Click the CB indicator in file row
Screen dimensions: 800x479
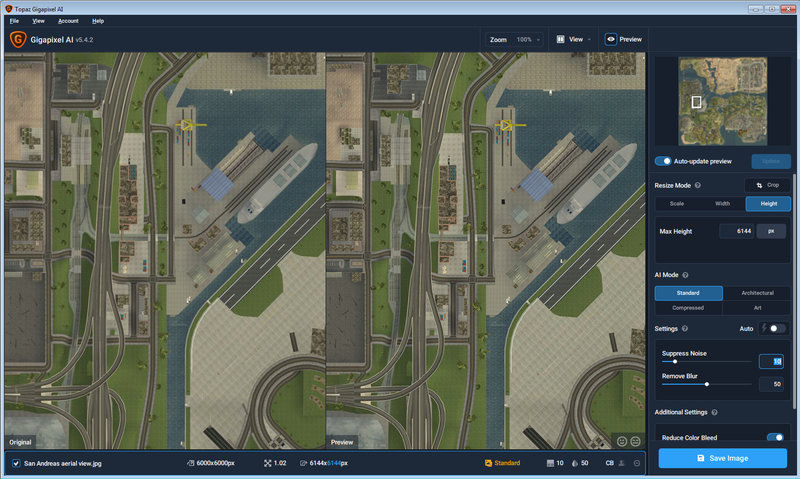pos(609,463)
